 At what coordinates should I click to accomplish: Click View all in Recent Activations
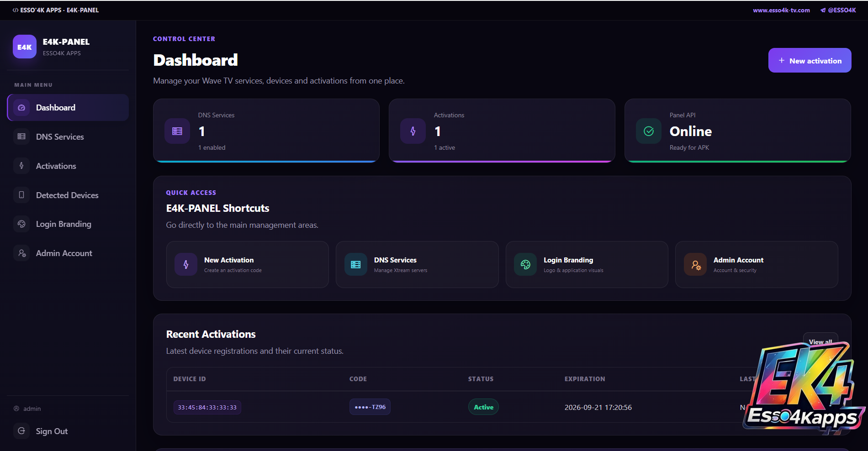coord(820,341)
